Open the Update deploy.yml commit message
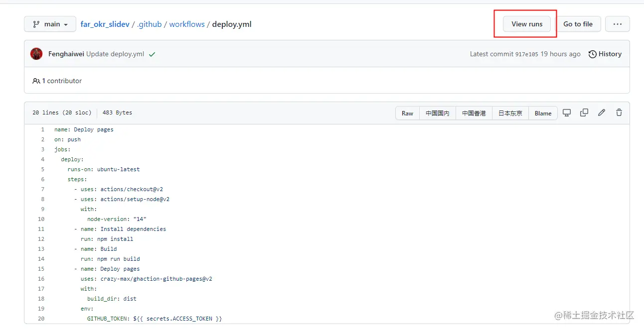Image resolution: width=644 pixels, height=330 pixels. [x=115, y=54]
